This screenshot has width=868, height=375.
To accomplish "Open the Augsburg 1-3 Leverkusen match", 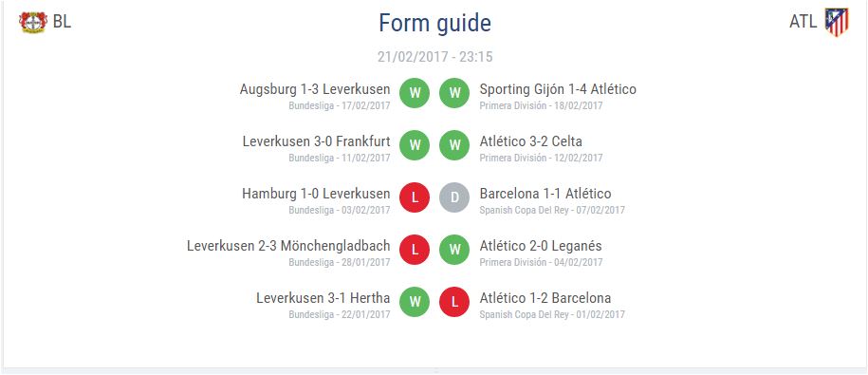I will point(315,89).
